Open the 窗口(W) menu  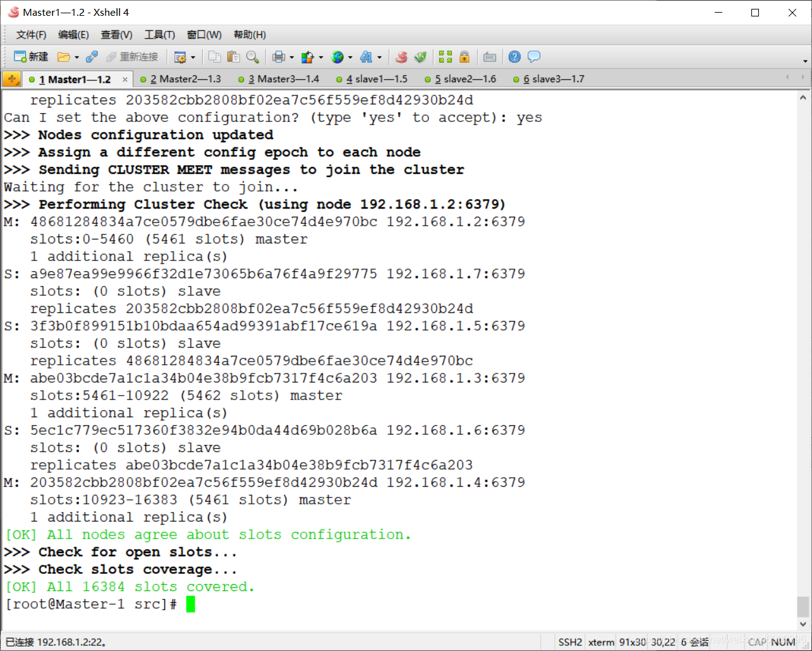pos(204,35)
